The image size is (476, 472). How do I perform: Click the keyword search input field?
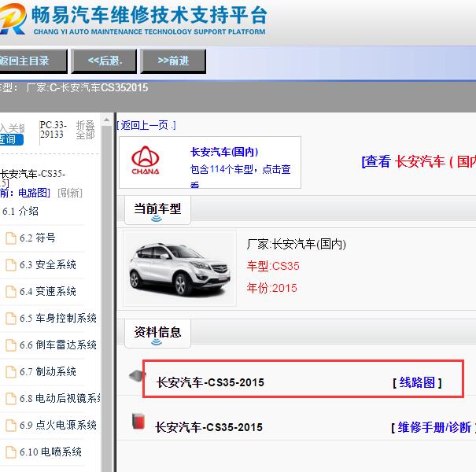(13, 128)
